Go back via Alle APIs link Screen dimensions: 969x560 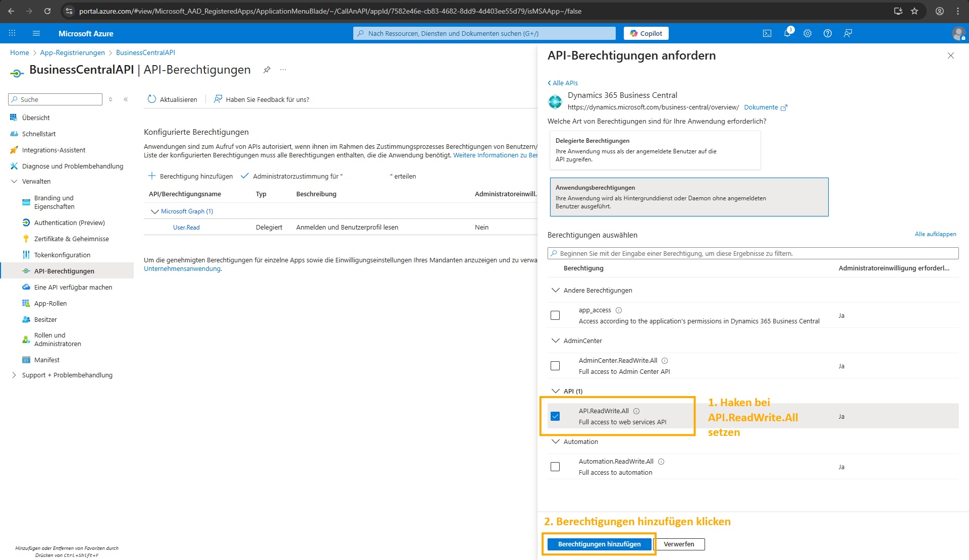pyautogui.click(x=563, y=83)
